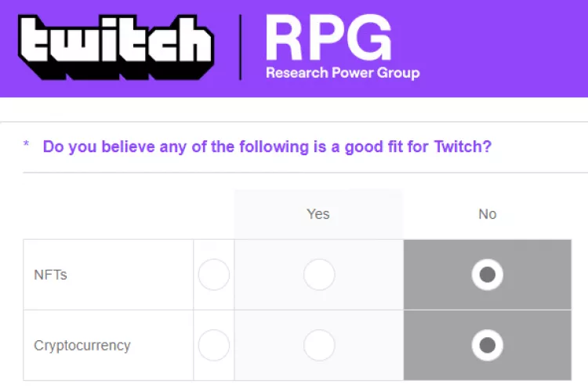Click the horizontal line under the question

point(306,172)
